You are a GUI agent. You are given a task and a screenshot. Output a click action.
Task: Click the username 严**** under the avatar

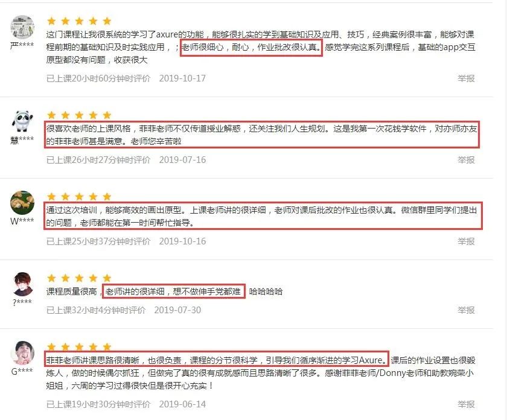point(22,45)
